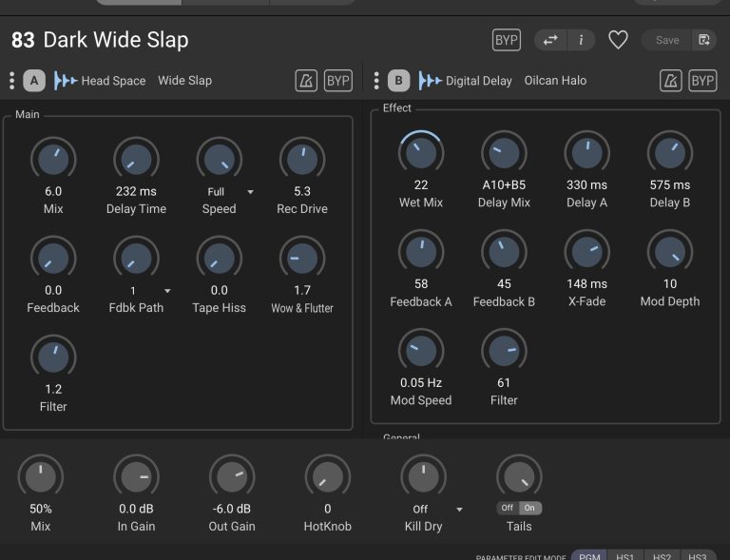Screen dimensions: 730x560
Task: Select HS3 parameter edit mode
Action: click(x=698, y=556)
